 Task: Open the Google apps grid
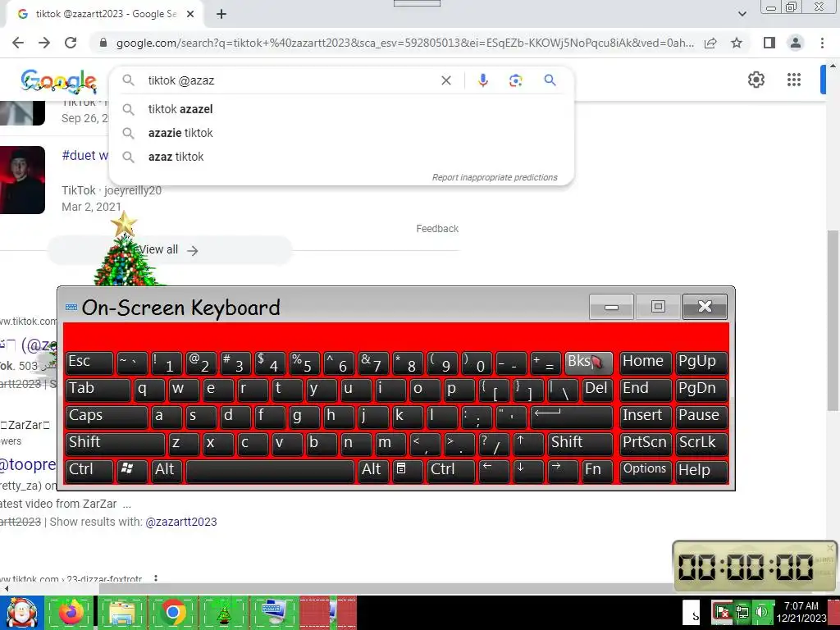click(794, 80)
